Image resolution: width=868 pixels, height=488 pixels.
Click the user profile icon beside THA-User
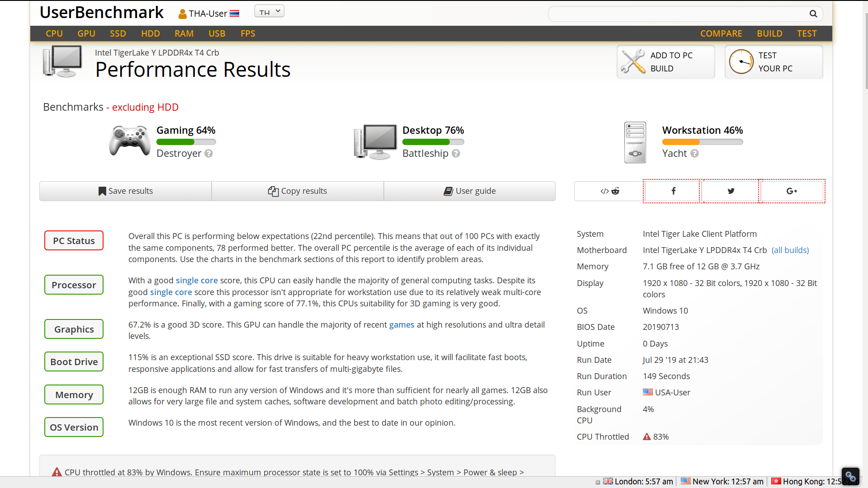click(x=182, y=14)
